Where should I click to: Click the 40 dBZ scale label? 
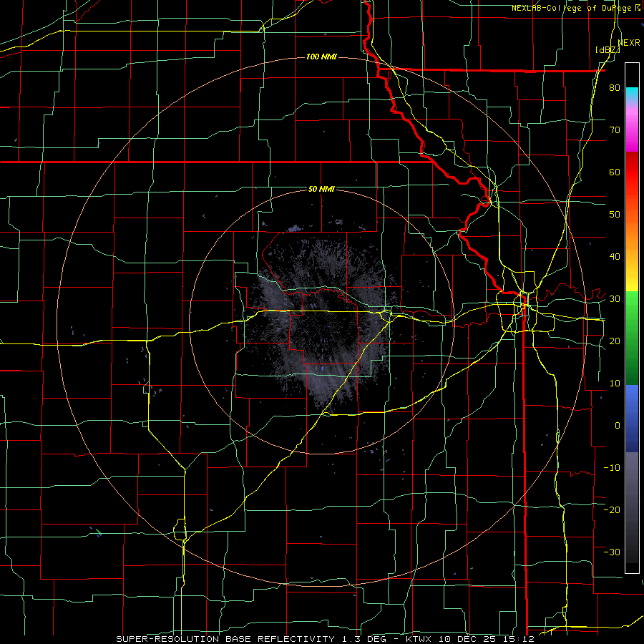point(615,257)
